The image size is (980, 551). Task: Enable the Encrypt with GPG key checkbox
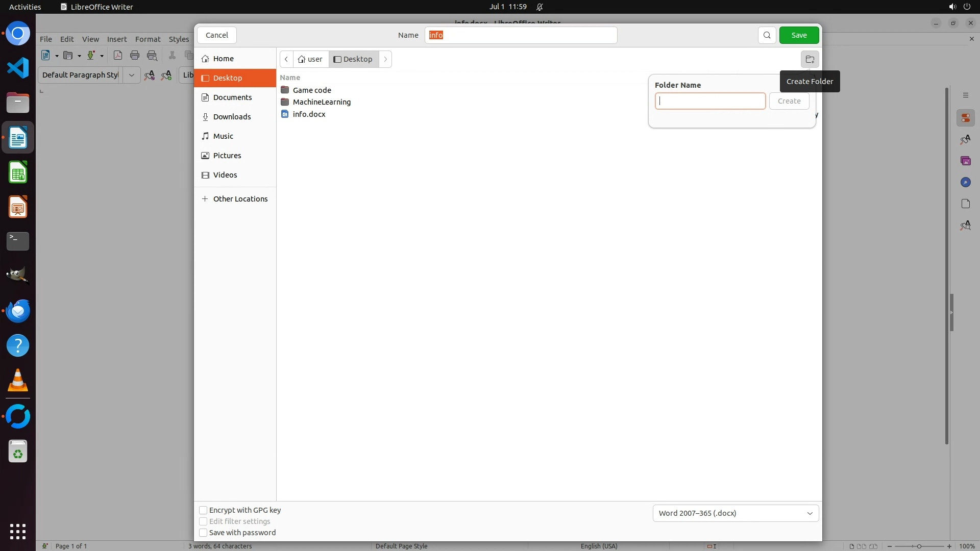click(x=203, y=510)
